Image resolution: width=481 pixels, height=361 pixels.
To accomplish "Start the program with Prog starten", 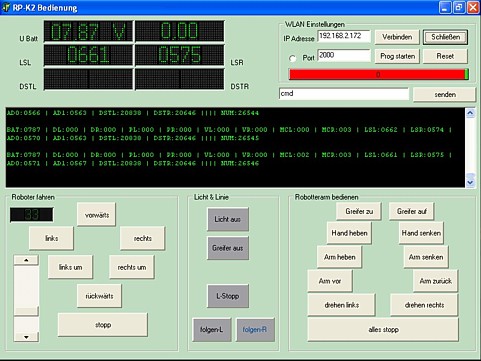I will [397, 56].
